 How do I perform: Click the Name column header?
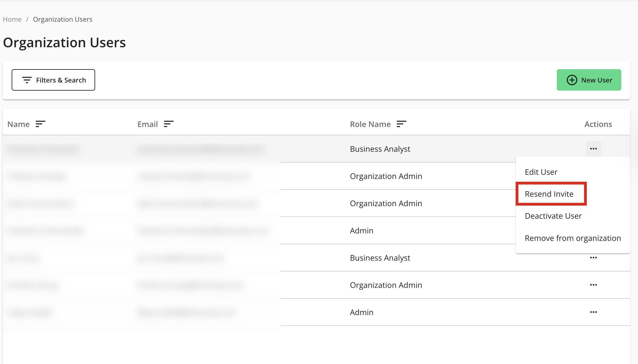tap(18, 124)
